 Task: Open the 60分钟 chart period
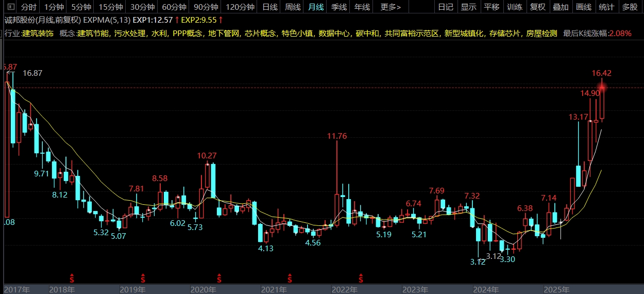point(174,7)
